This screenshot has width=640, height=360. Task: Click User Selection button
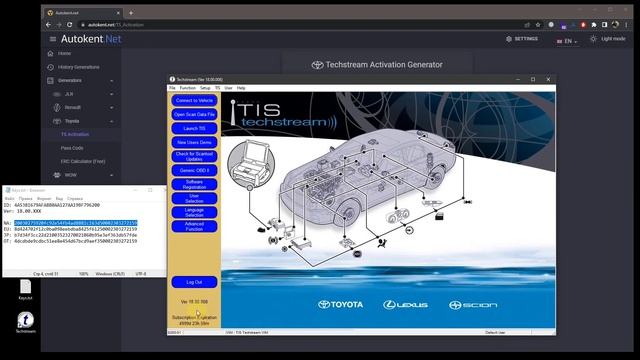coord(194,198)
